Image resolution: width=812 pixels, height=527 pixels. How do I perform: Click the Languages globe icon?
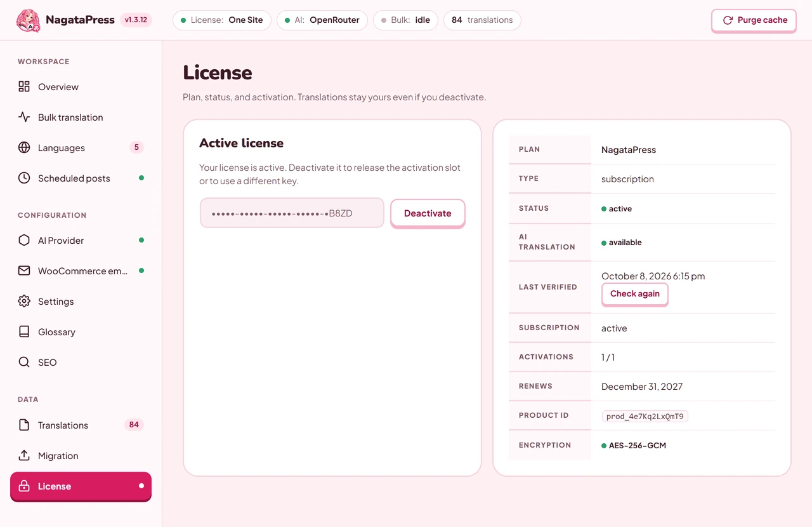coord(24,147)
